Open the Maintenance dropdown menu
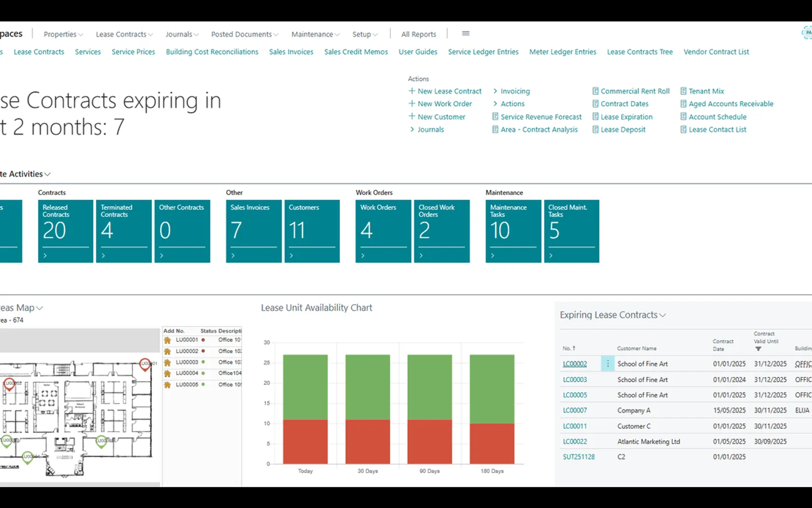The image size is (812, 508). [x=315, y=35]
